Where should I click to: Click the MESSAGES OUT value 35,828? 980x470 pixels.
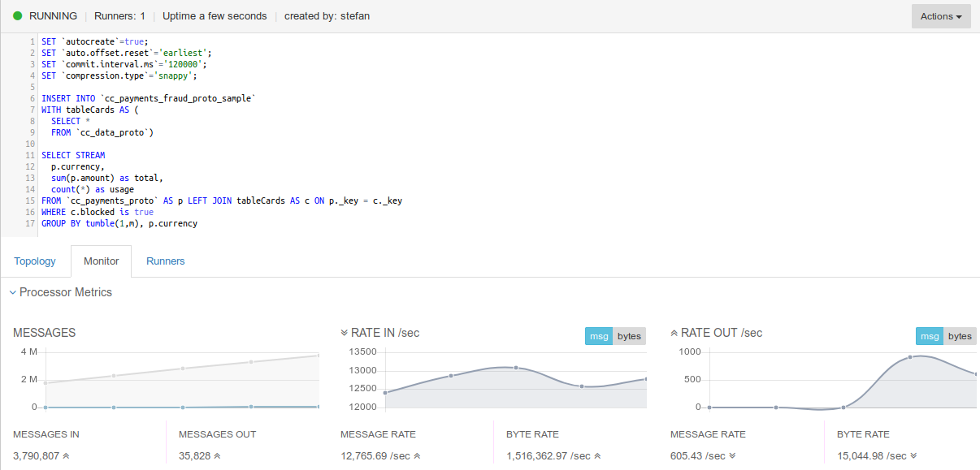click(195, 456)
